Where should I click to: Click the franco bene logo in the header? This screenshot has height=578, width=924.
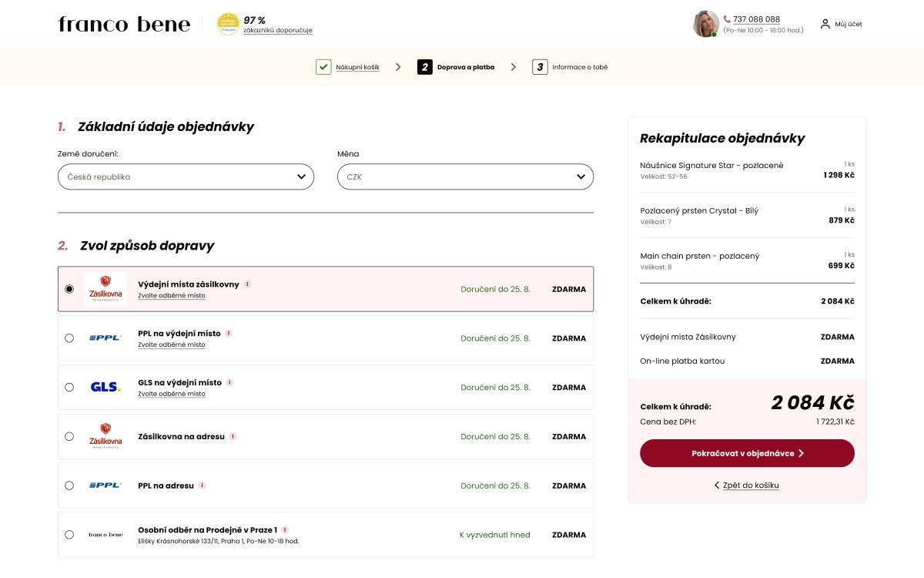coord(124,24)
